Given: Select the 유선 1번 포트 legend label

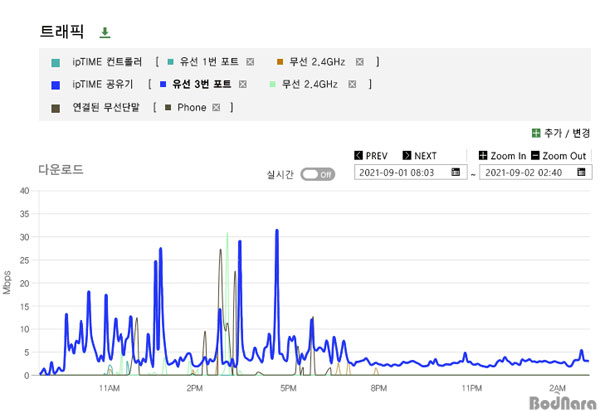Looking at the screenshot, I should (x=209, y=62).
